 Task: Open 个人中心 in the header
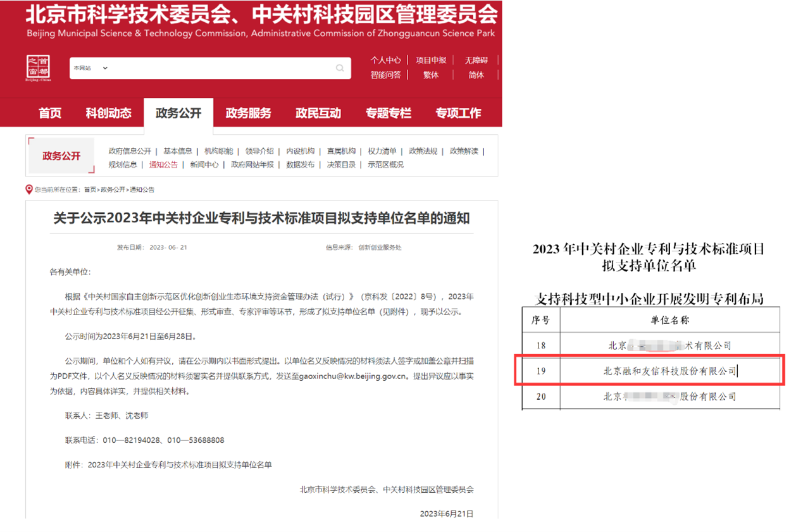tap(385, 60)
